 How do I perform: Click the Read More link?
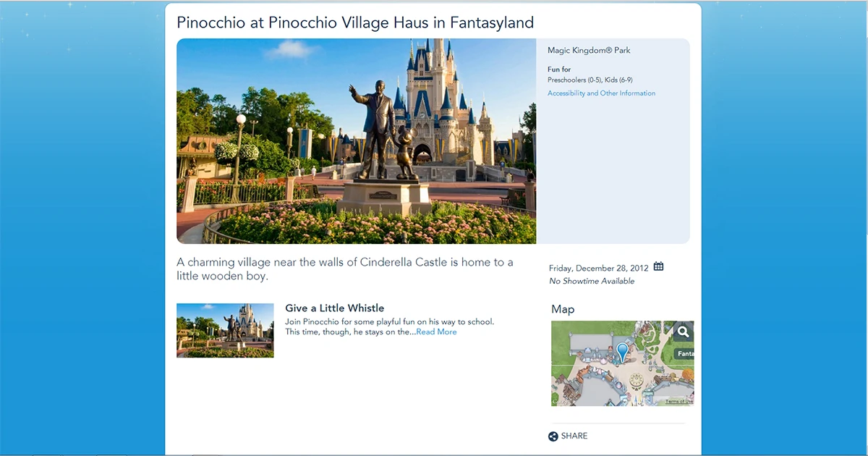(436, 332)
